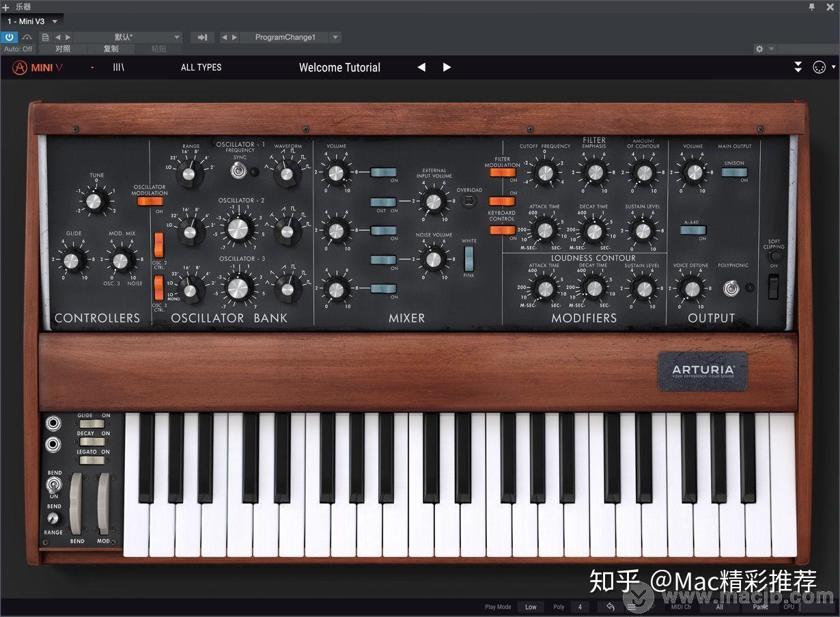Expand the ProgramChange1 dropdown
Viewport: 840px width, 617px height.
click(x=335, y=37)
